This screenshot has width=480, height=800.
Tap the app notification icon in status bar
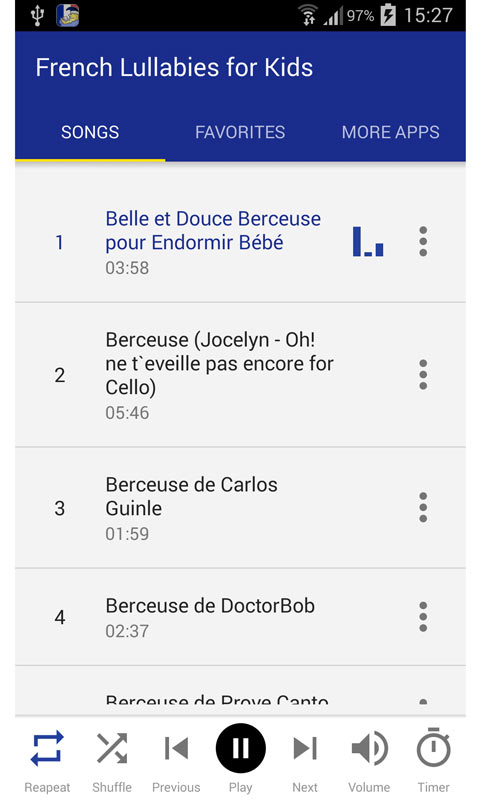68,15
